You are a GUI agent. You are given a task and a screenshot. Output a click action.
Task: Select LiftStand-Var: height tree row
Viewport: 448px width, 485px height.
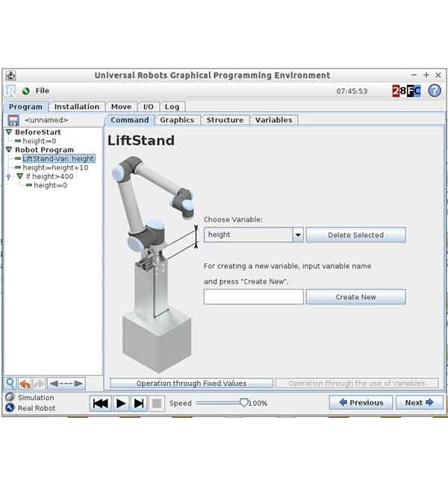[58, 159]
